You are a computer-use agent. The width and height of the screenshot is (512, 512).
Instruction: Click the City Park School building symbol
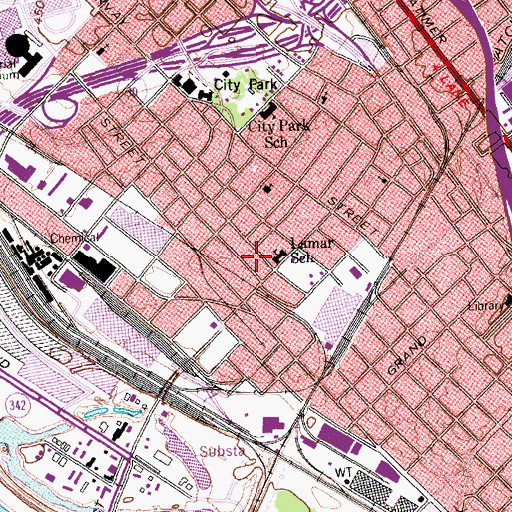[x=269, y=112]
